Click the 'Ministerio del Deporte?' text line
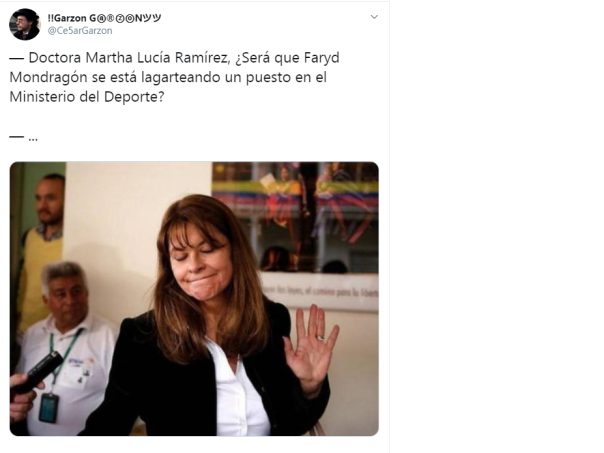The width and height of the screenshot is (604, 453). (87, 97)
